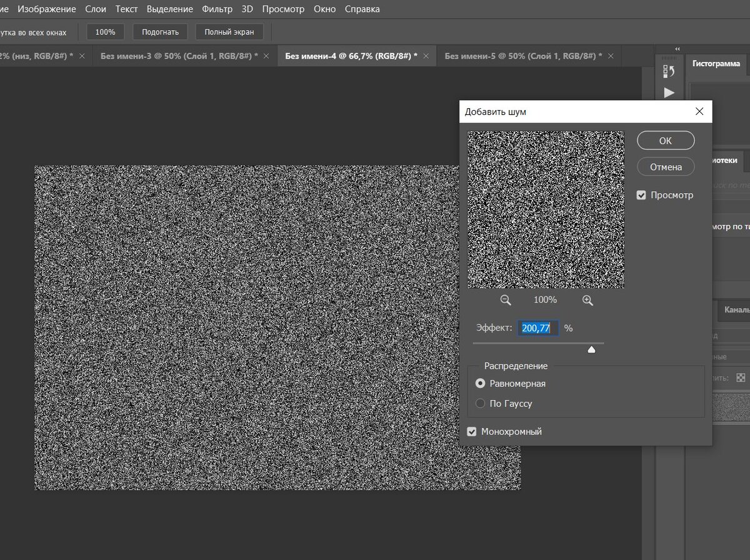
Task: Confirm noise with OK button
Action: pyautogui.click(x=666, y=141)
